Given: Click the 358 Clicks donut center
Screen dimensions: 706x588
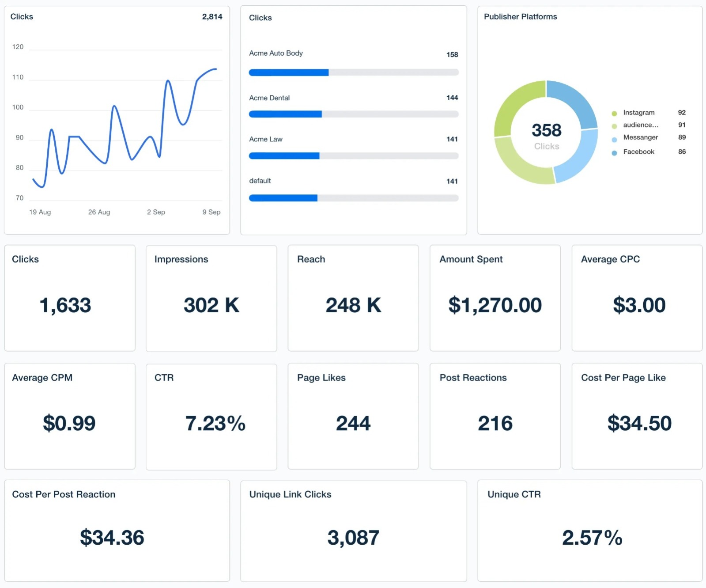Looking at the screenshot, I should [546, 135].
